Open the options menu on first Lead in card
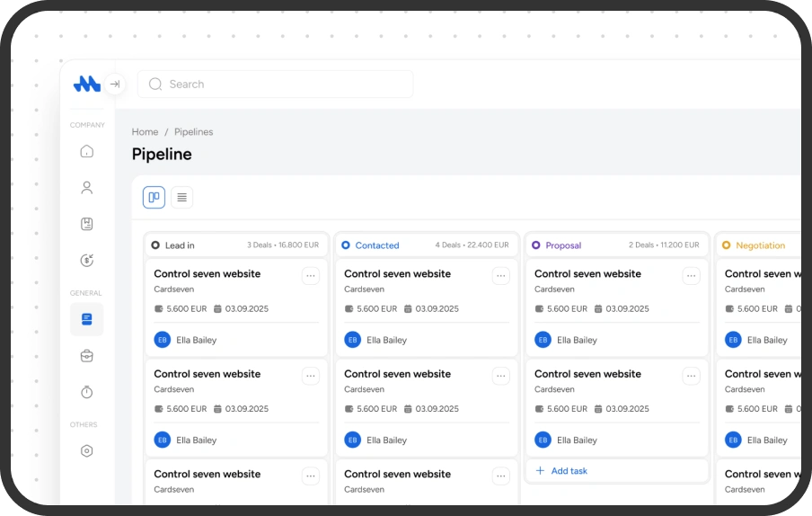This screenshot has height=516, width=812. (311, 276)
